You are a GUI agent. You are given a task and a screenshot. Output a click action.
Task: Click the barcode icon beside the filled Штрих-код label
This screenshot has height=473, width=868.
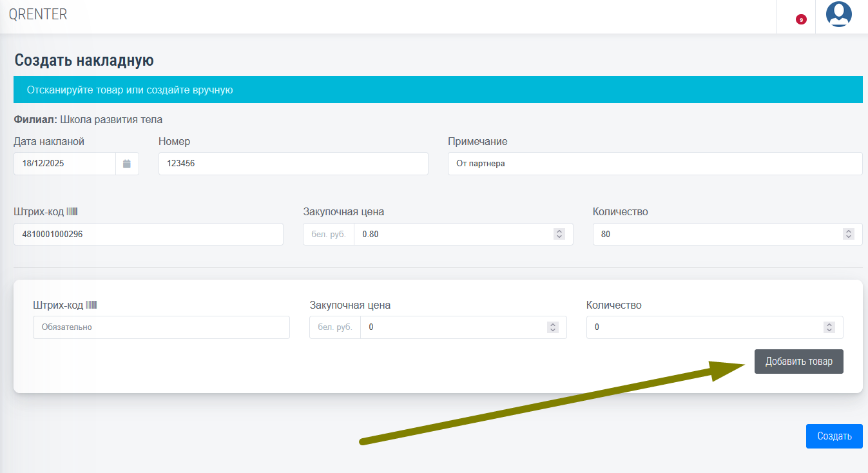tap(72, 211)
